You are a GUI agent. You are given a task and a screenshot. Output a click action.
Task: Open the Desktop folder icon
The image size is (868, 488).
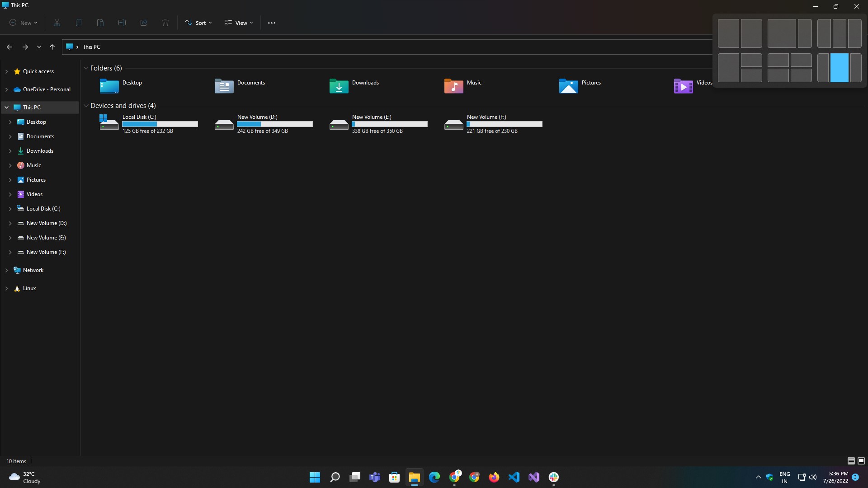109,86
